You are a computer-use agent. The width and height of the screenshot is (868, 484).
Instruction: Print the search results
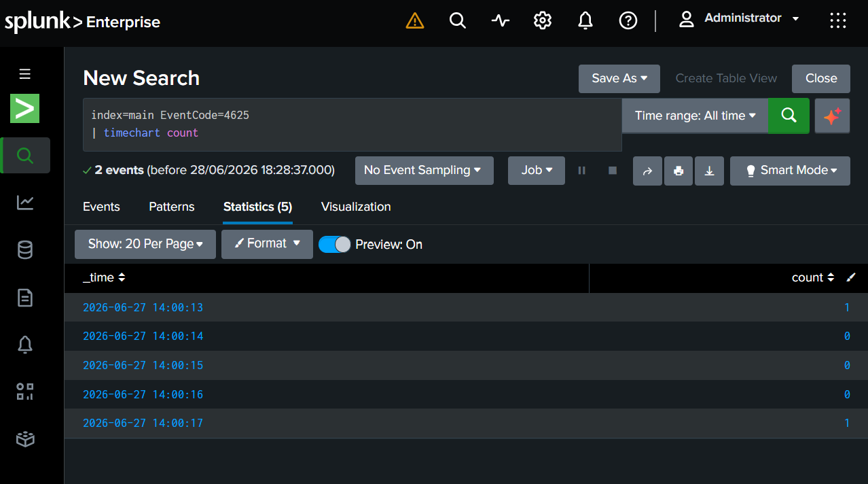(679, 171)
